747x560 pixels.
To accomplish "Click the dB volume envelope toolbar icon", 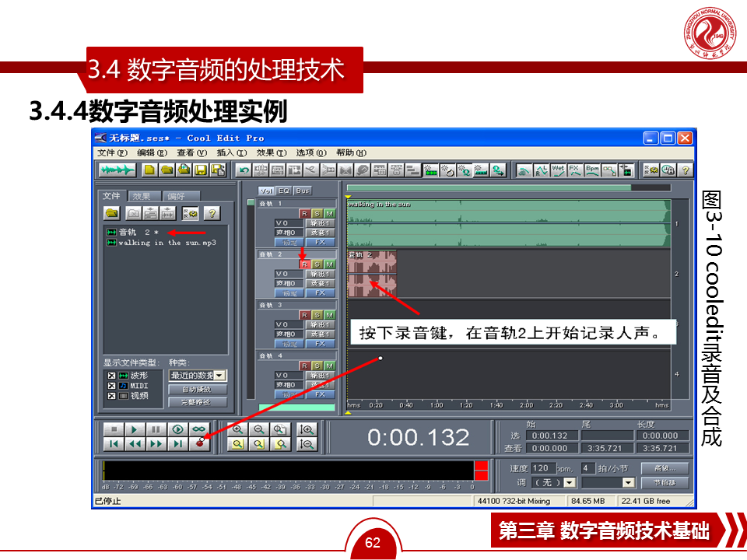I will 524,170.
